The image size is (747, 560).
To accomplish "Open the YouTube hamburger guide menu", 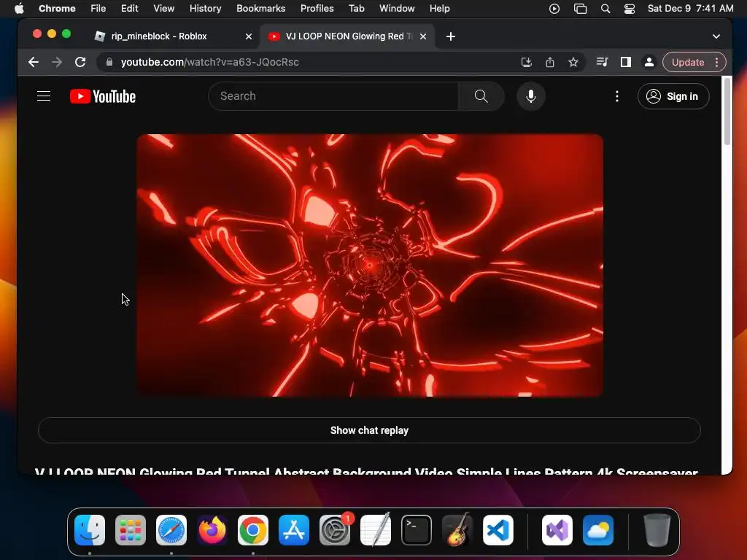I will [x=44, y=96].
